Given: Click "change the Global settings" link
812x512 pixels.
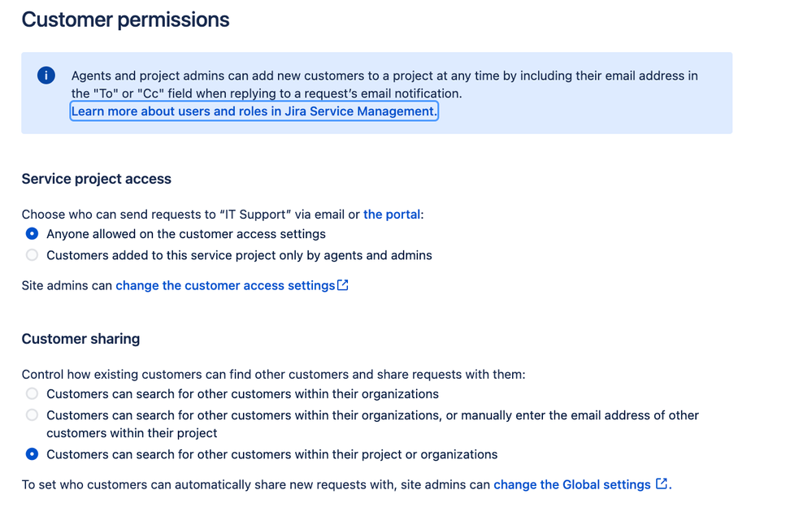Looking at the screenshot, I should pos(571,484).
